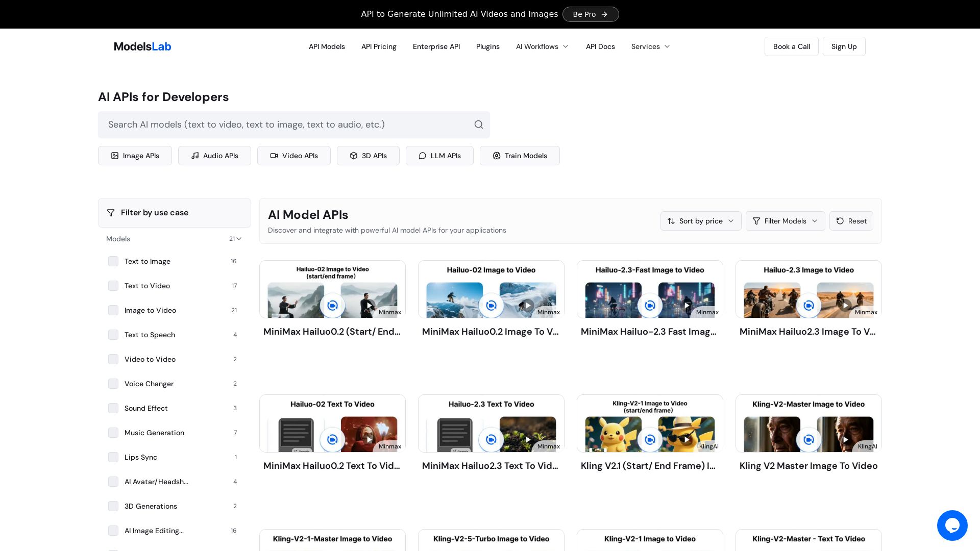The width and height of the screenshot is (980, 551).
Task: Enable the Image to Video checkbox
Action: 113,310
